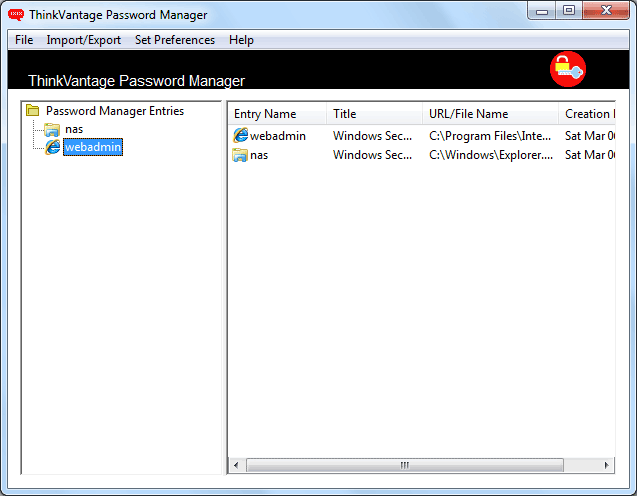Viewport: 637px width, 496px height.
Task: Click the horizontal scrollbar left arrow
Action: point(236,465)
